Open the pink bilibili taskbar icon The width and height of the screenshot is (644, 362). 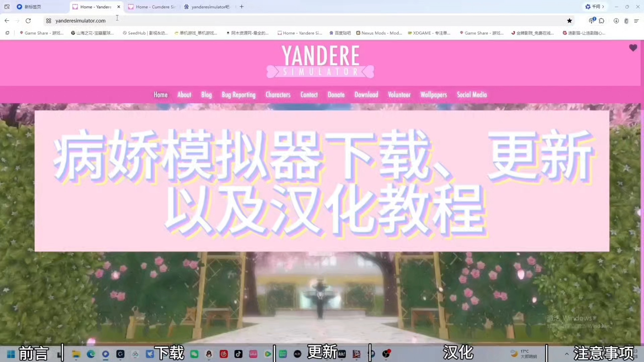click(x=253, y=354)
